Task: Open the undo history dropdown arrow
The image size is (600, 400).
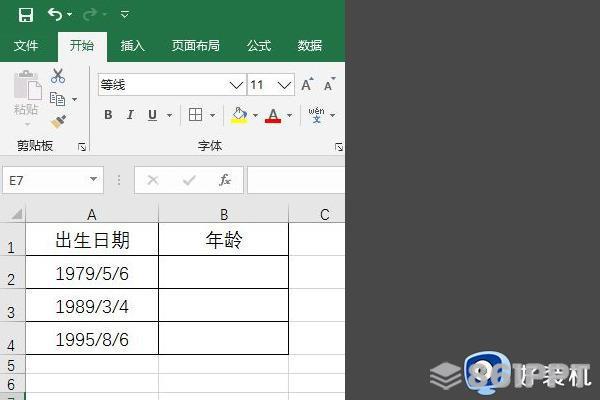Action: [69, 15]
